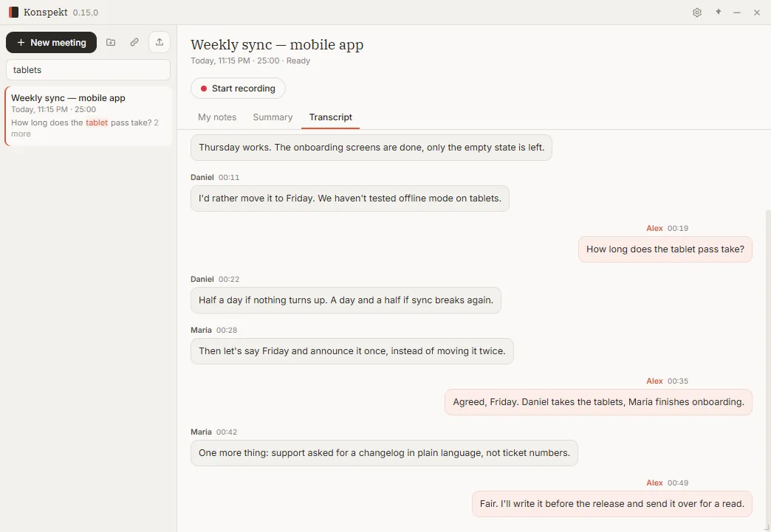
Task: Click speaker name Maria at 00:28
Action: click(201, 330)
